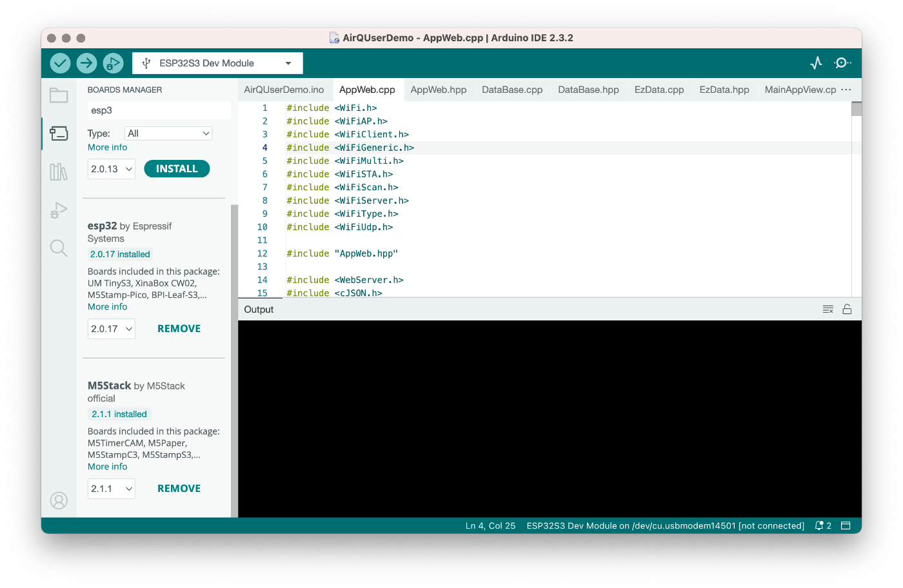Click the esp32 by Espressif Systems title

(130, 232)
